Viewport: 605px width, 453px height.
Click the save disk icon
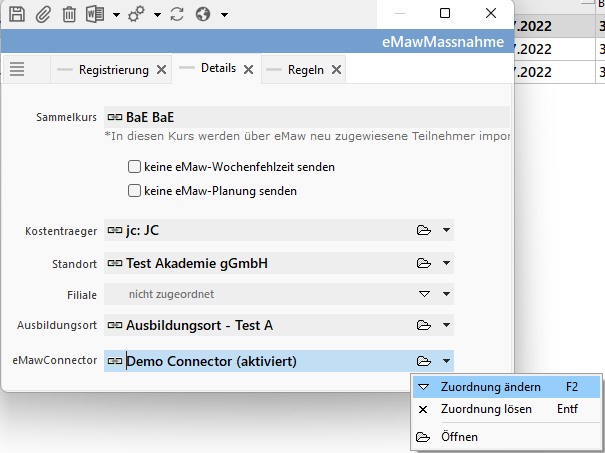click(x=17, y=14)
